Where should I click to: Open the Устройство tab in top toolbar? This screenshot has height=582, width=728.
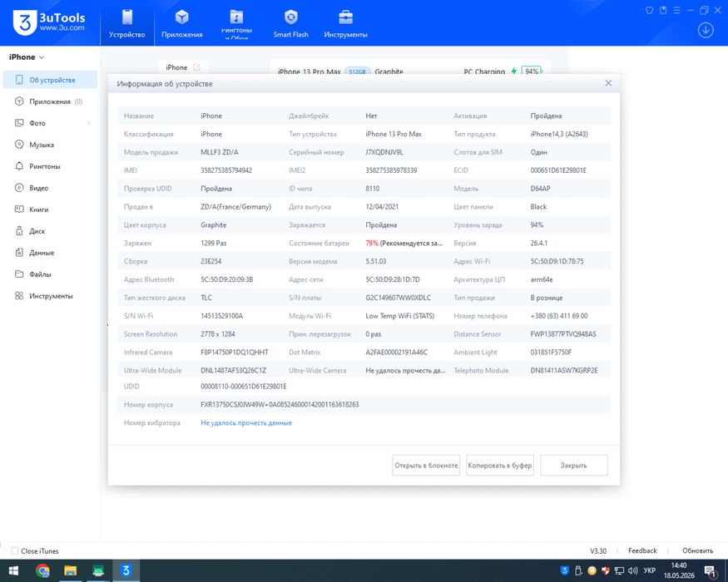coord(126,23)
